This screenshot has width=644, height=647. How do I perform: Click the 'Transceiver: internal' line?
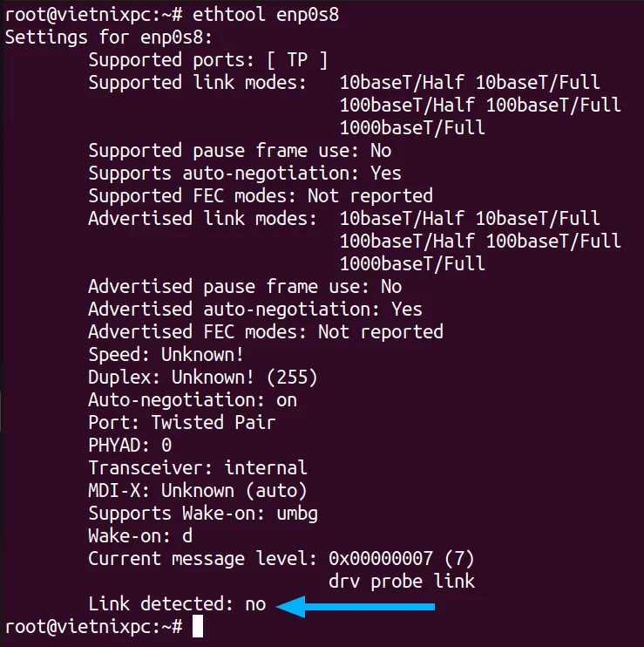[x=198, y=468]
